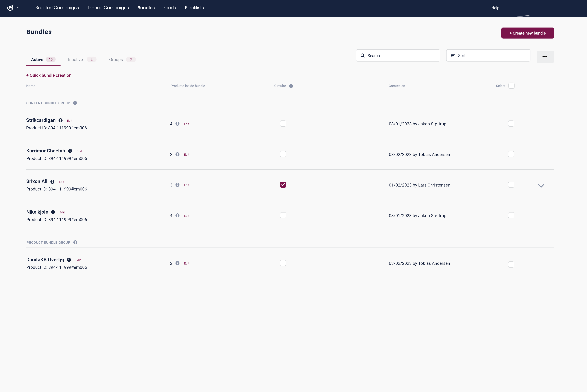The image size is (587, 392).
Task: Enable Circular for the Nike kjole bundle
Action: click(x=283, y=215)
